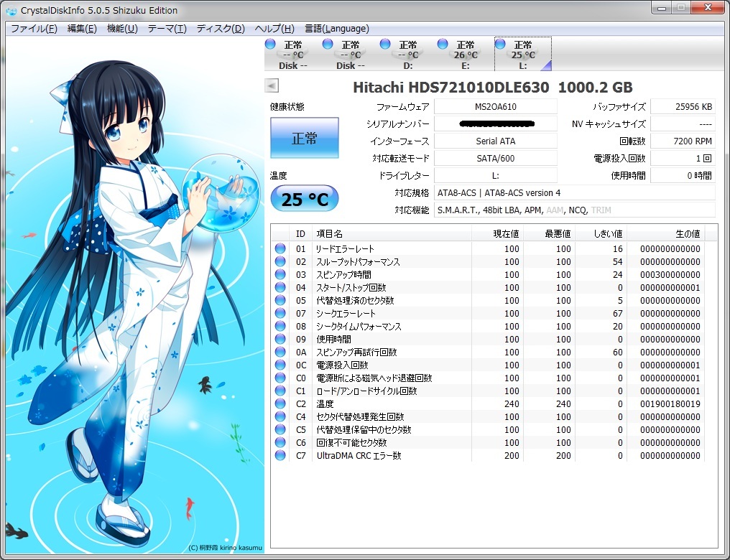Image resolution: width=730 pixels, height=560 pixels.
Task: Click status orb for C7 UltraDMA CRC row
Action: [280, 456]
